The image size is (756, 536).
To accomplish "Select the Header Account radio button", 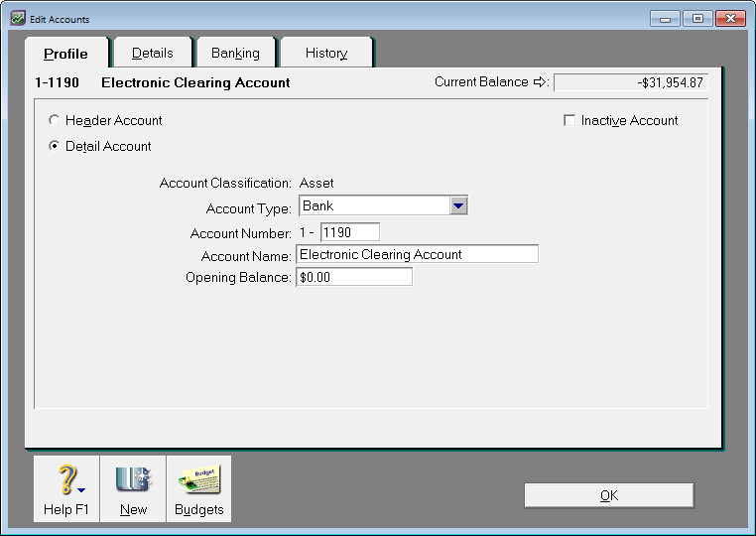I will pos(55,120).
